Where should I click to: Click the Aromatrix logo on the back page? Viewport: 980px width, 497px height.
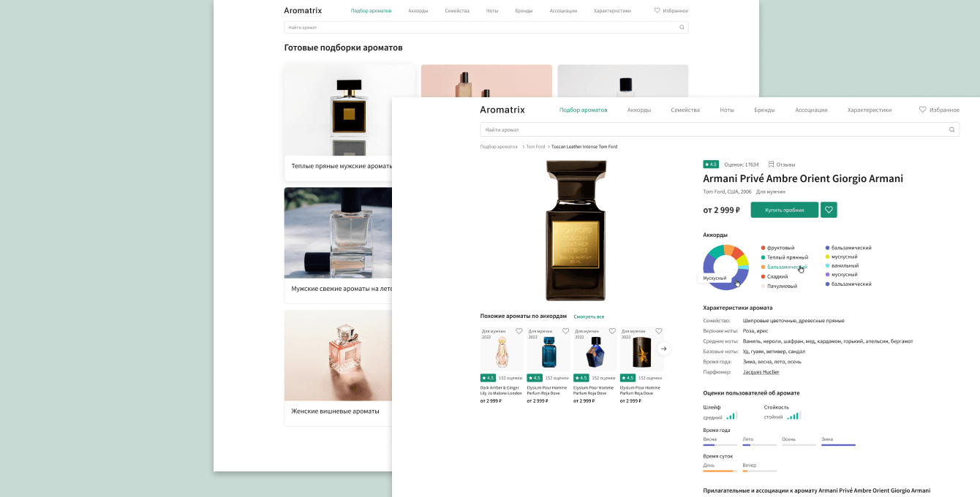pyautogui.click(x=303, y=10)
